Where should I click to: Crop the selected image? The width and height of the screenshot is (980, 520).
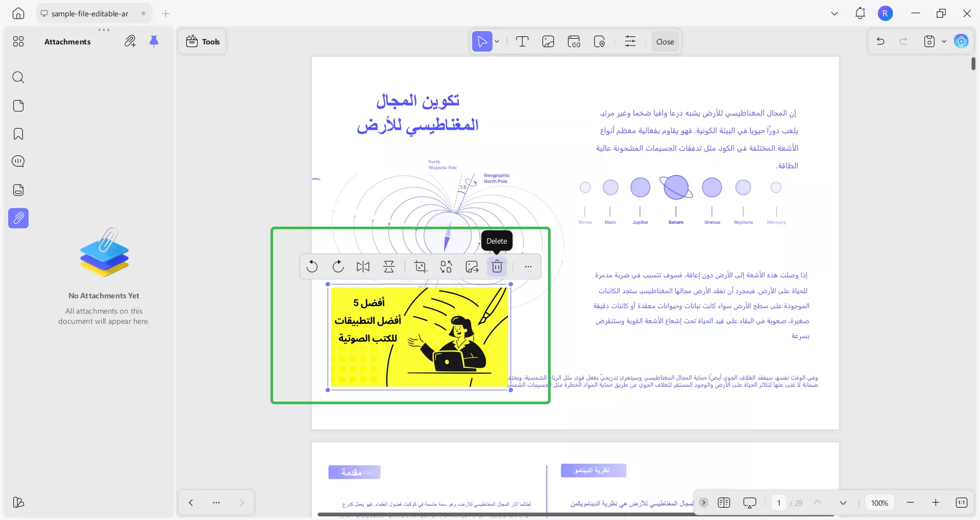click(420, 266)
